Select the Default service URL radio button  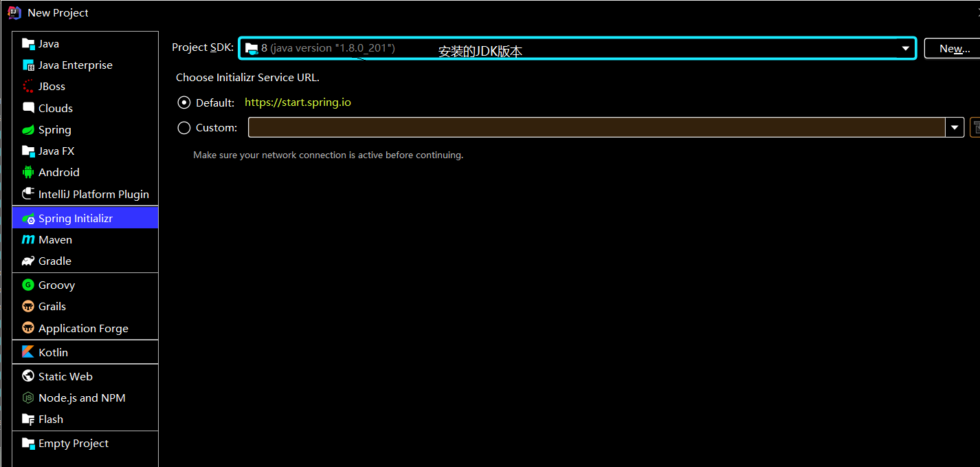tap(184, 102)
